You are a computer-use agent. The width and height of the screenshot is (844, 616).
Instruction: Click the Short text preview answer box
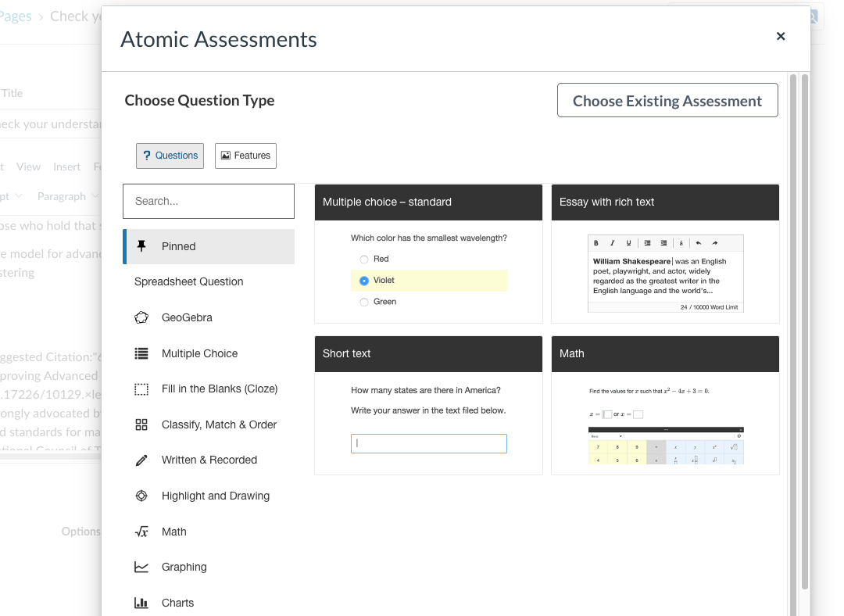click(429, 444)
